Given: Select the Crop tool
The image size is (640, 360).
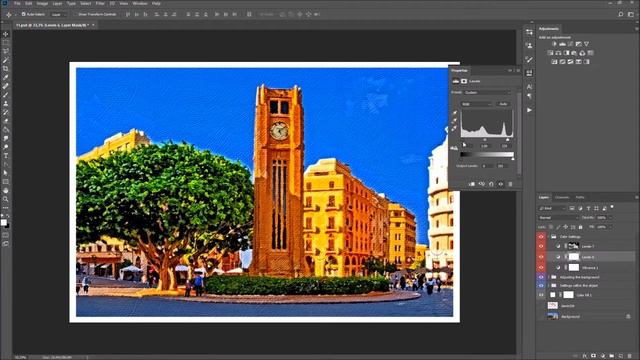Looking at the screenshot, I should coord(6,69).
